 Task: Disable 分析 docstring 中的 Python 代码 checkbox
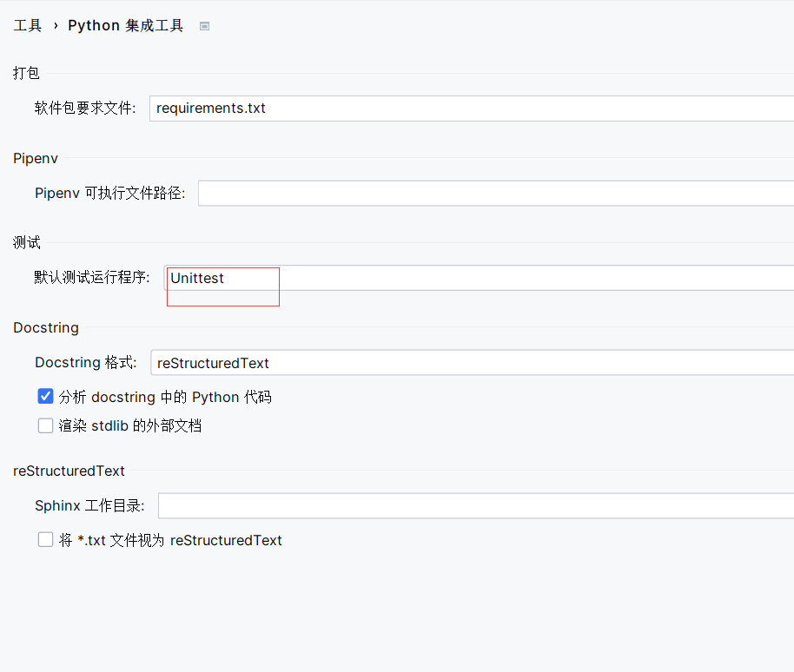[46, 397]
